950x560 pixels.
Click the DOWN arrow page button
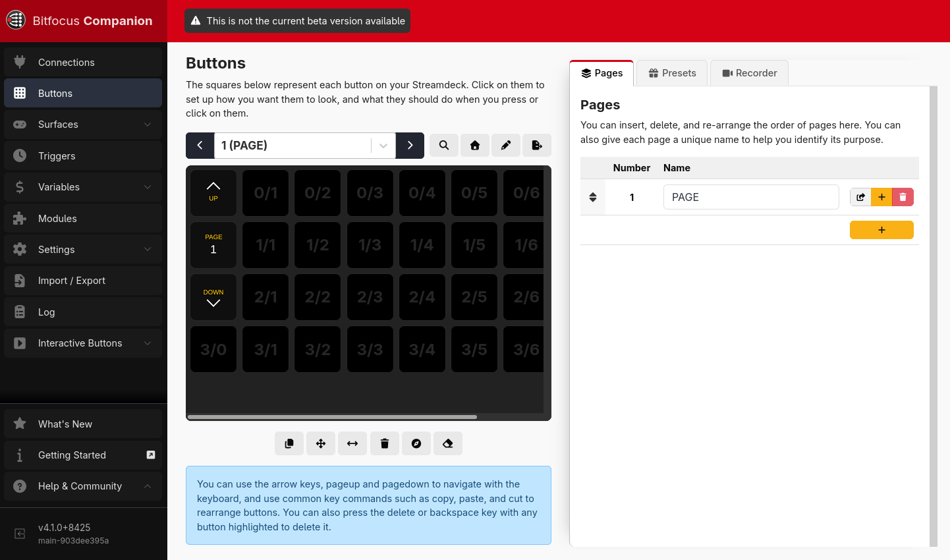(213, 297)
